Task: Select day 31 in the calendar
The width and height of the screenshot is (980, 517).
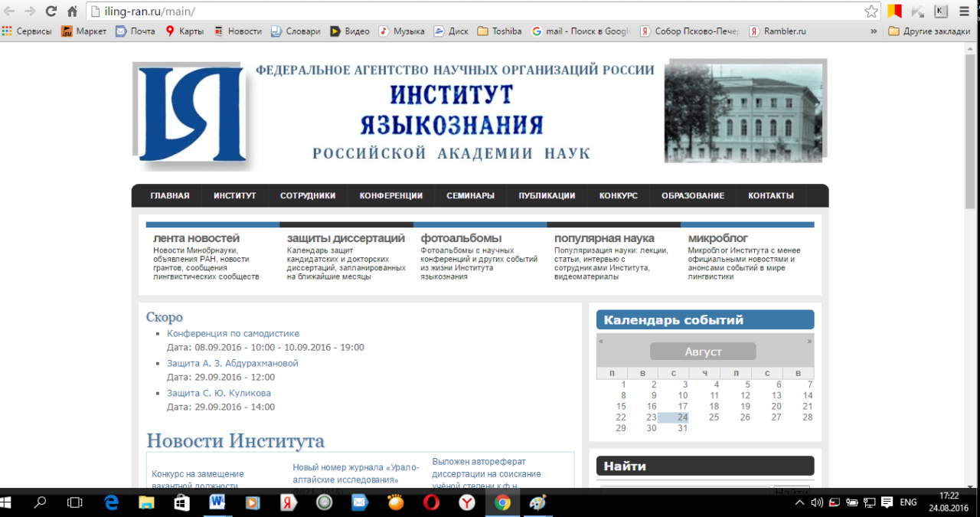Action: 683,428
